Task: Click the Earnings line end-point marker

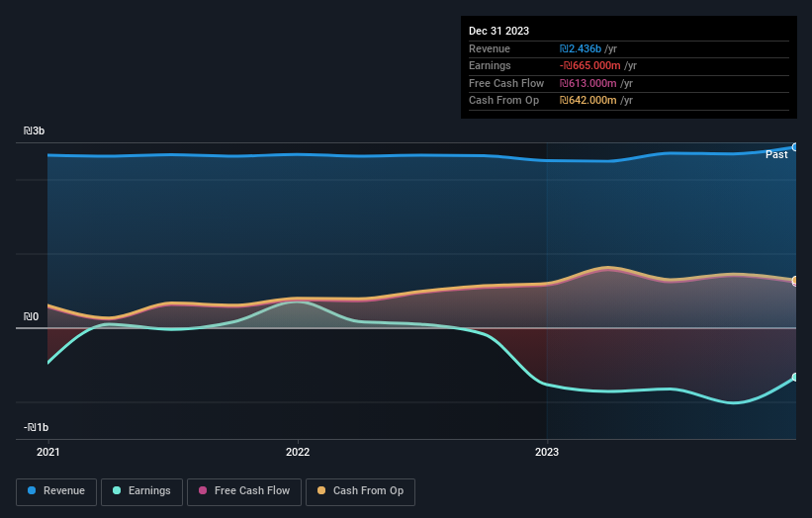Action: (795, 378)
